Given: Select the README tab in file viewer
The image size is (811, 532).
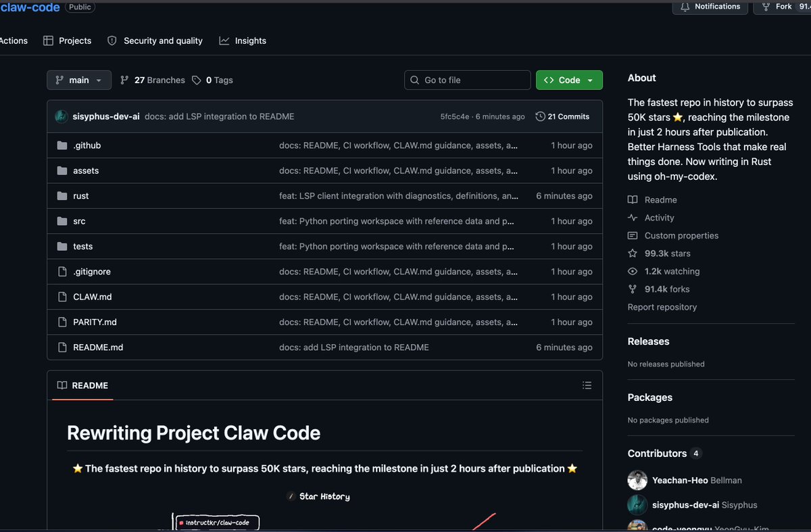Looking at the screenshot, I should pyautogui.click(x=82, y=385).
